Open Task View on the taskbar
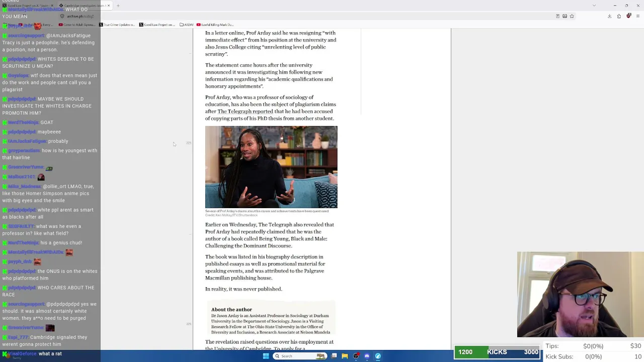The width and height of the screenshot is (644, 362). [x=334, y=356]
